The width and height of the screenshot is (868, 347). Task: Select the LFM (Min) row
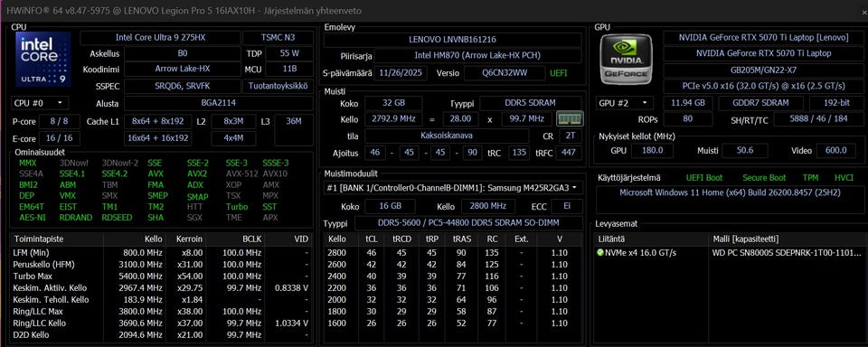pos(161,252)
